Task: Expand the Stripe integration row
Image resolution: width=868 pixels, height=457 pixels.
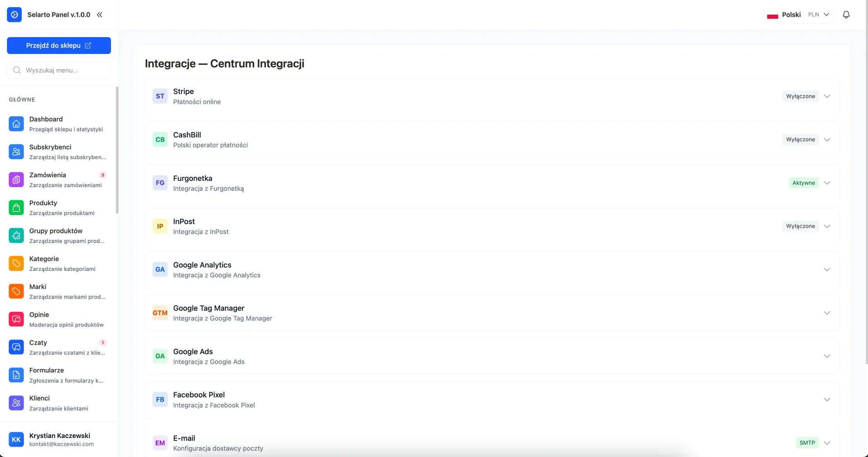Action: point(827,96)
